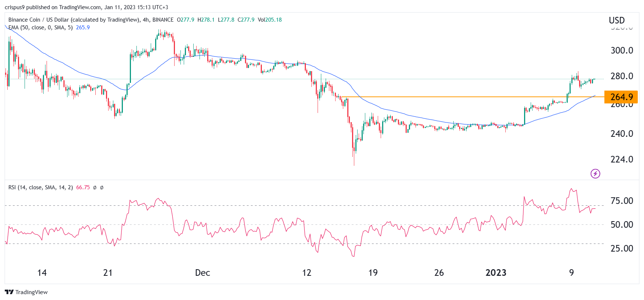
Task: Click the USD currency label
Action: point(617,20)
